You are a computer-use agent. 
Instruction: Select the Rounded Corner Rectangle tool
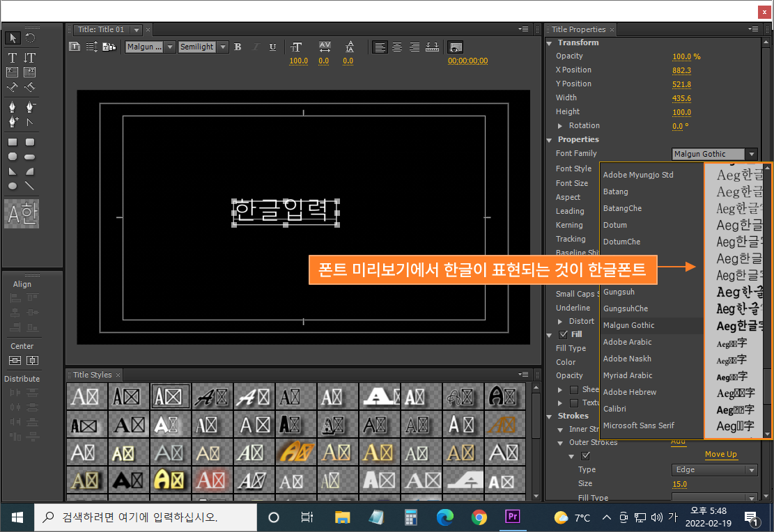click(30, 142)
